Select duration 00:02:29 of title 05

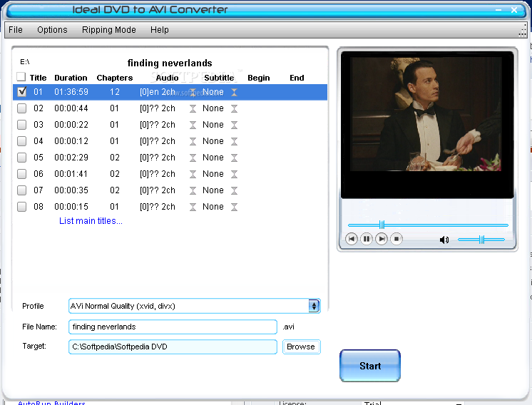coord(71,158)
